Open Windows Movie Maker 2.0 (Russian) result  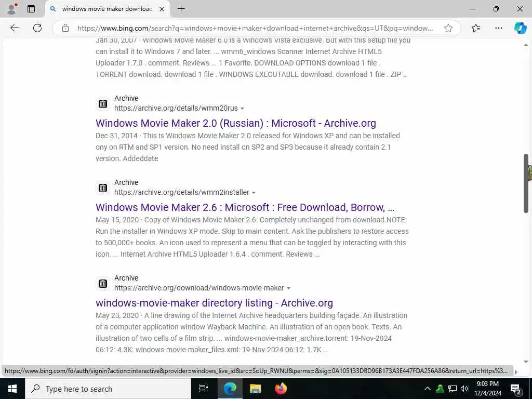pos(236,123)
